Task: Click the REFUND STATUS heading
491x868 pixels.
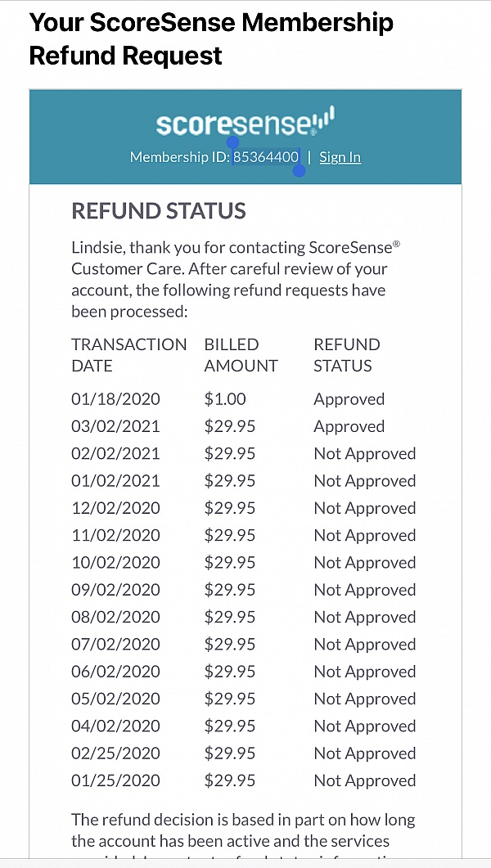Action: (159, 211)
